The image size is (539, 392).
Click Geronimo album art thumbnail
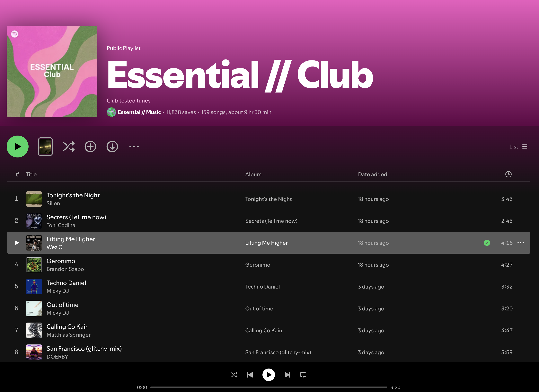pos(34,265)
